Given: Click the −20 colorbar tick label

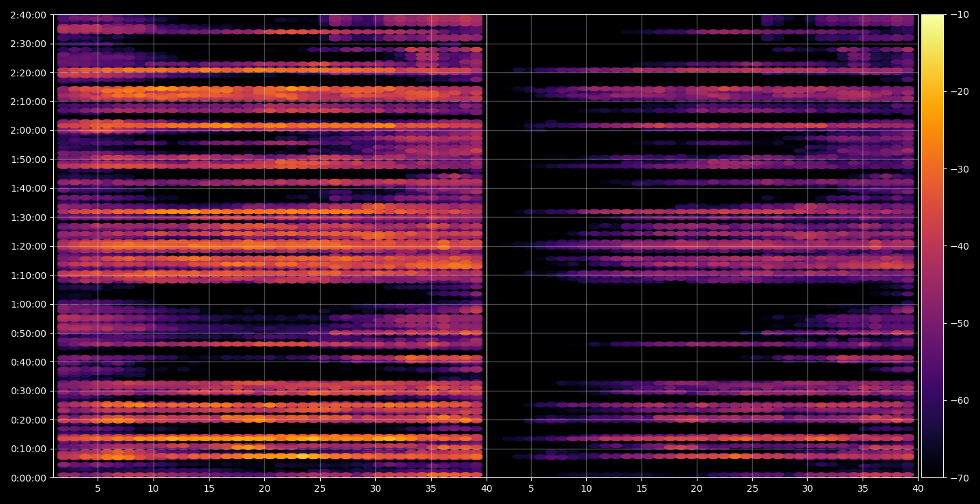Looking at the screenshot, I should [960, 92].
